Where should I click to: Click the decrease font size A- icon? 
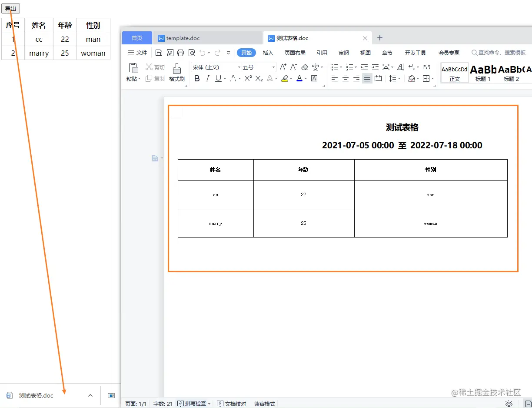coord(294,67)
